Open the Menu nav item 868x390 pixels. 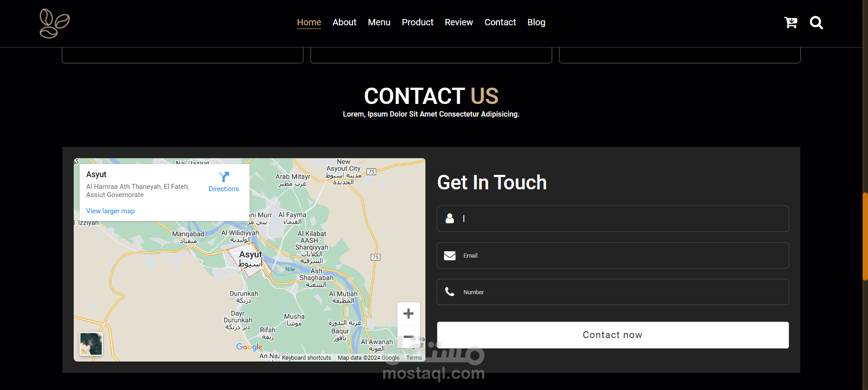point(379,22)
